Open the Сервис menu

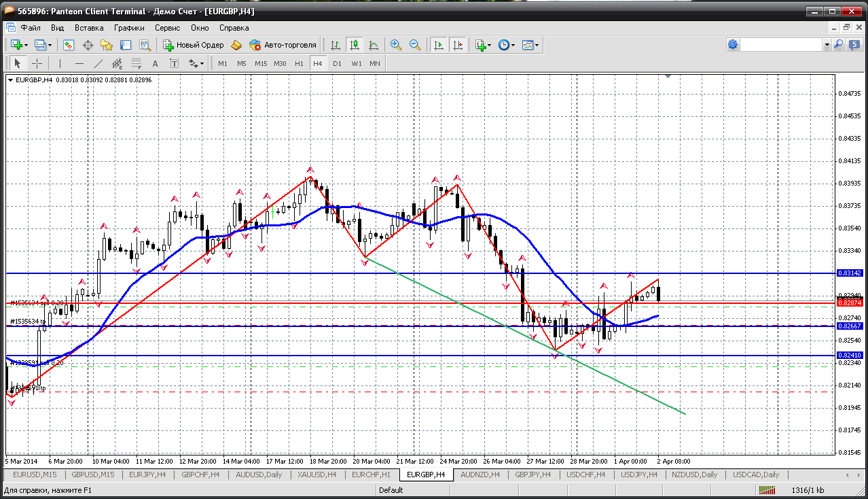pyautogui.click(x=167, y=28)
